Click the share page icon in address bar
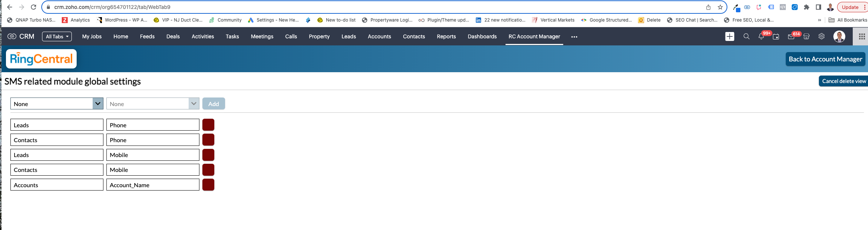The height and width of the screenshot is (230, 868). [708, 7]
